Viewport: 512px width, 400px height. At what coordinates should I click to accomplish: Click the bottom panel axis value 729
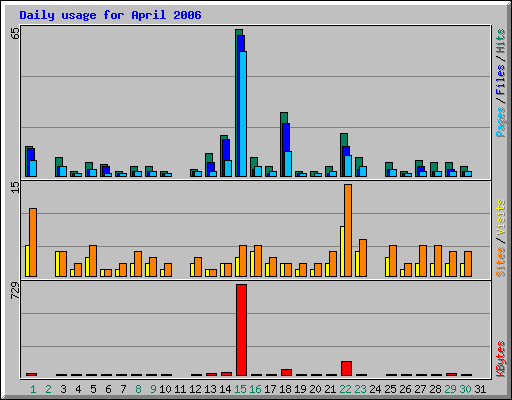pos(15,291)
